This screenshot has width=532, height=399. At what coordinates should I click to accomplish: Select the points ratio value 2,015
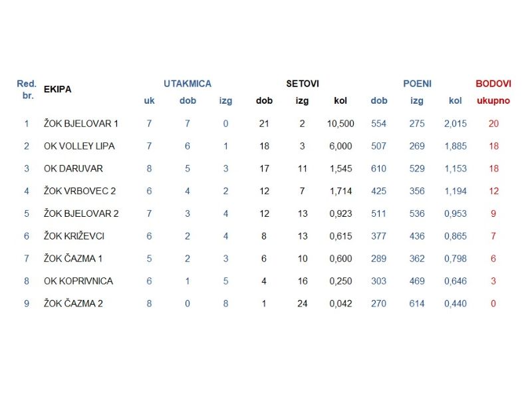pyautogui.click(x=456, y=124)
